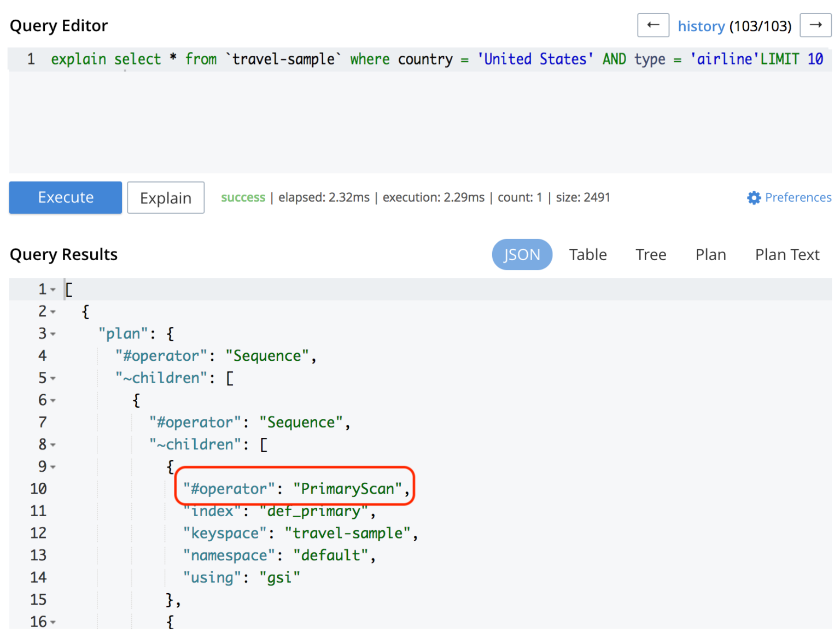Click the left arrow to view previous history query
The image size is (840, 638).
tap(653, 25)
